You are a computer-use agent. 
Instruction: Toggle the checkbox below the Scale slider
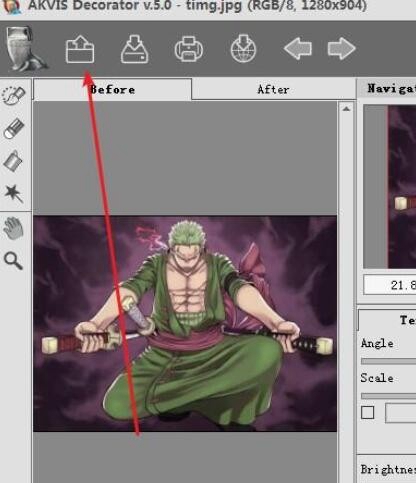pyautogui.click(x=368, y=413)
